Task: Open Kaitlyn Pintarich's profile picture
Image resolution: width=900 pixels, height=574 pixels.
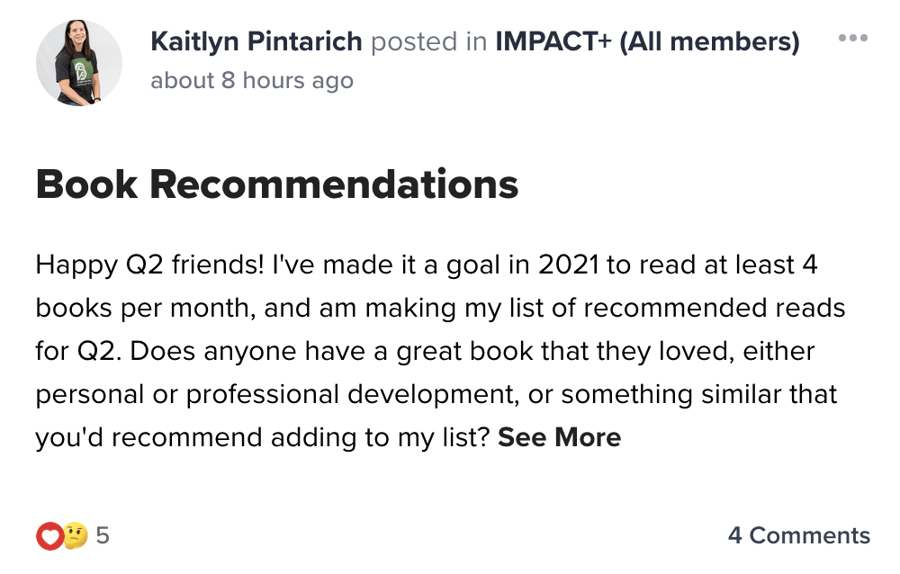Action: pos(79,62)
